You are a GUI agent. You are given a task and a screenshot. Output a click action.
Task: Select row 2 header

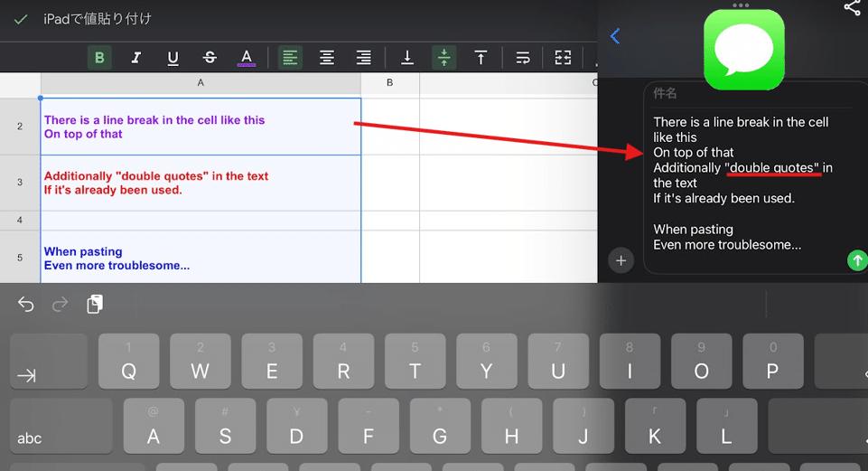(x=20, y=127)
